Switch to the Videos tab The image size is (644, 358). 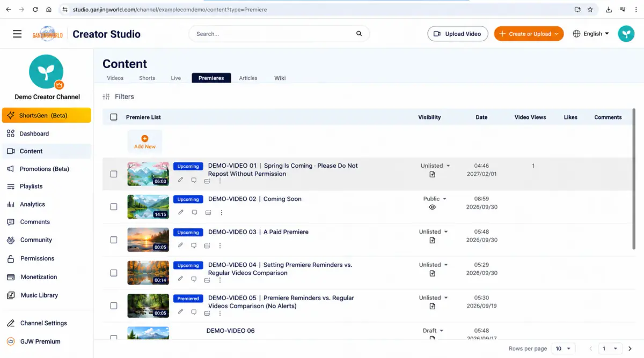coord(115,78)
